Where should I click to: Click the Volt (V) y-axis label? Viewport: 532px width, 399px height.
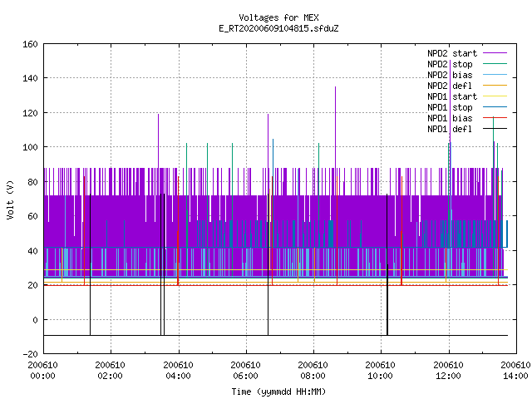[x=10, y=200]
